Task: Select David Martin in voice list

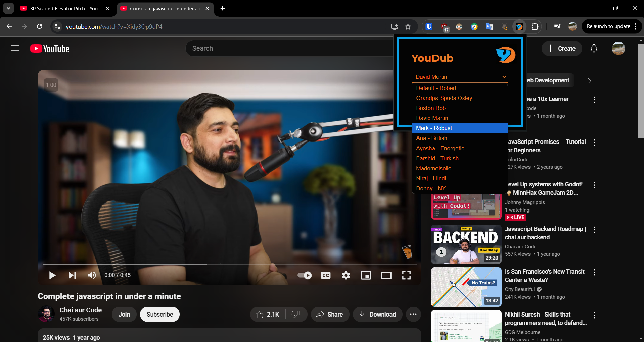Action: [x=460, y=118]
